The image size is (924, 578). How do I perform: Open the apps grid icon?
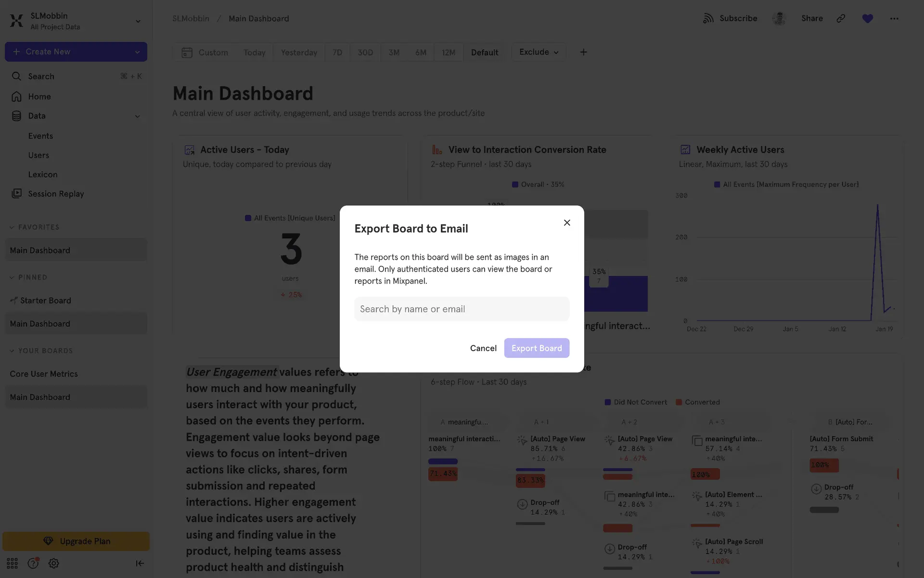[12, 563]
